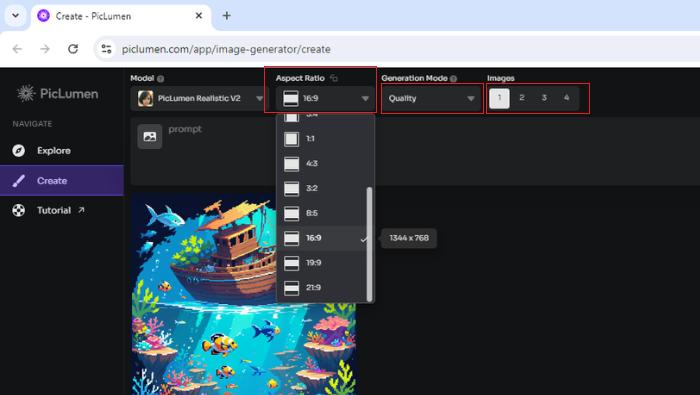Click the Tutorial lifebuoy icon
The width and height of the screenshot is (700, 395).
click(x=19, y=210)
